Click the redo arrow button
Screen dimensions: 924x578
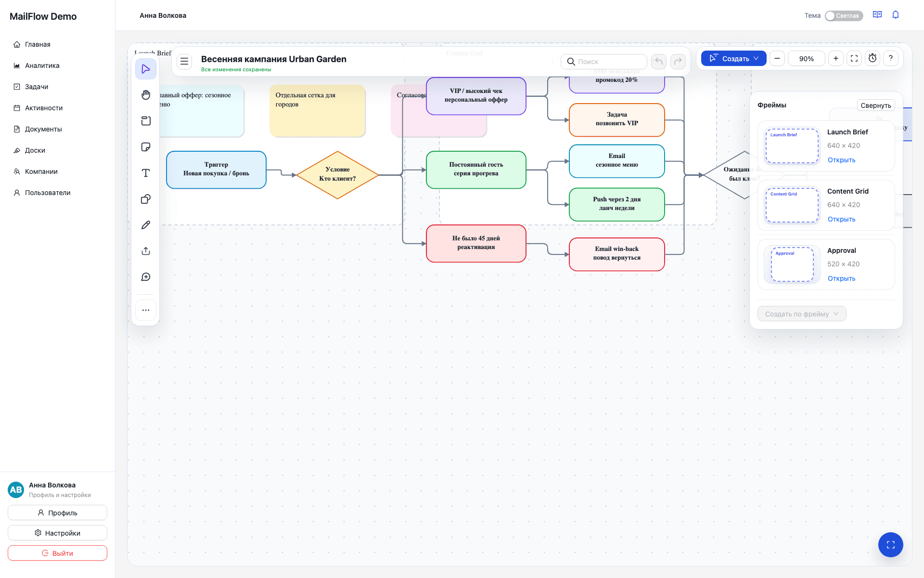pyautogui.click(x=678, y=61)
